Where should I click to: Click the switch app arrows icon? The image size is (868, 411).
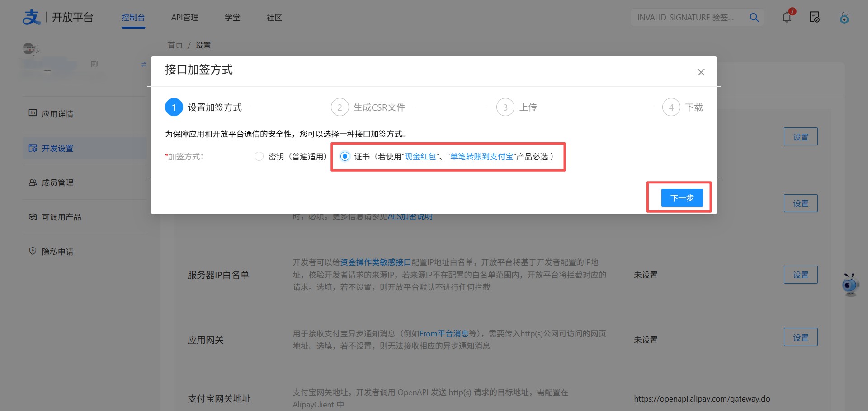click(x=143, y=64)
